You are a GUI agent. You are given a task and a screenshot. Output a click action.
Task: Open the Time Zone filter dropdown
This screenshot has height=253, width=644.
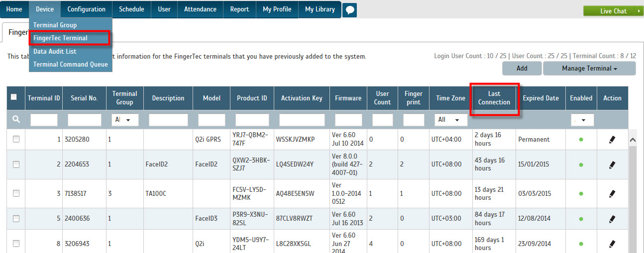click(x=451, y=120)
